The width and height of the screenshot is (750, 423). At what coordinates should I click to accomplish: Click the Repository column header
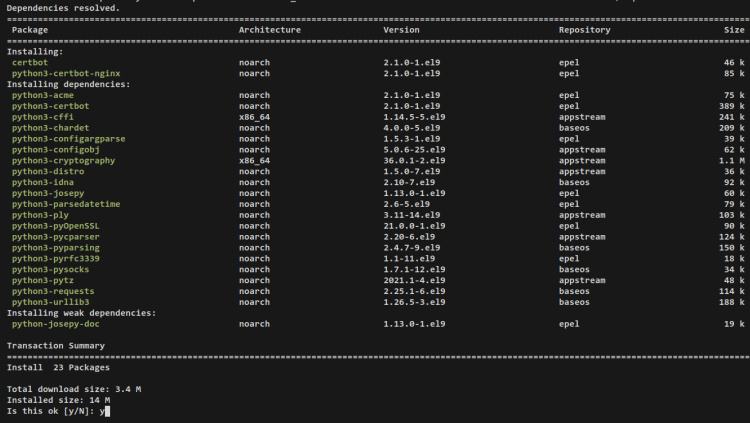click(x=584, y=30)
